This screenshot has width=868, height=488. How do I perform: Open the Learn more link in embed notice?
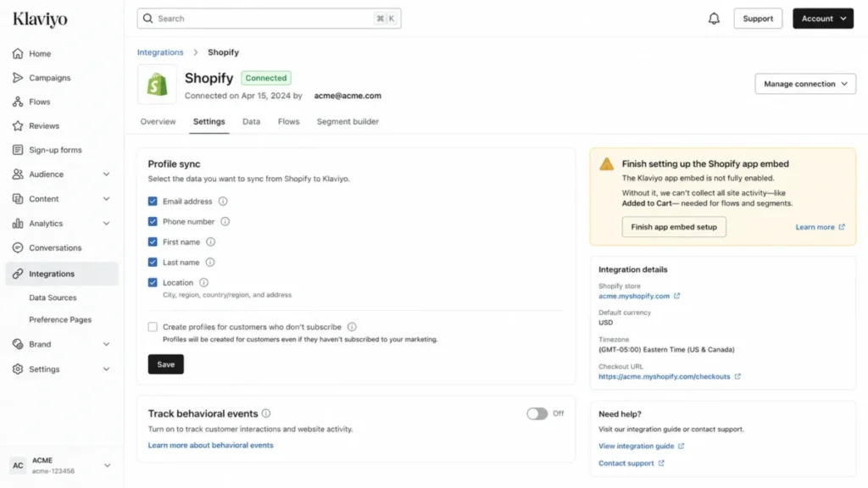[820, 227]
